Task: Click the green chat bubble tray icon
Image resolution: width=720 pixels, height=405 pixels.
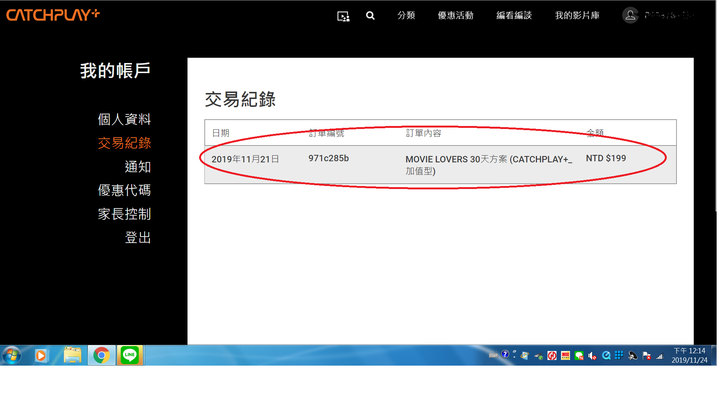Action: (579, 356)
